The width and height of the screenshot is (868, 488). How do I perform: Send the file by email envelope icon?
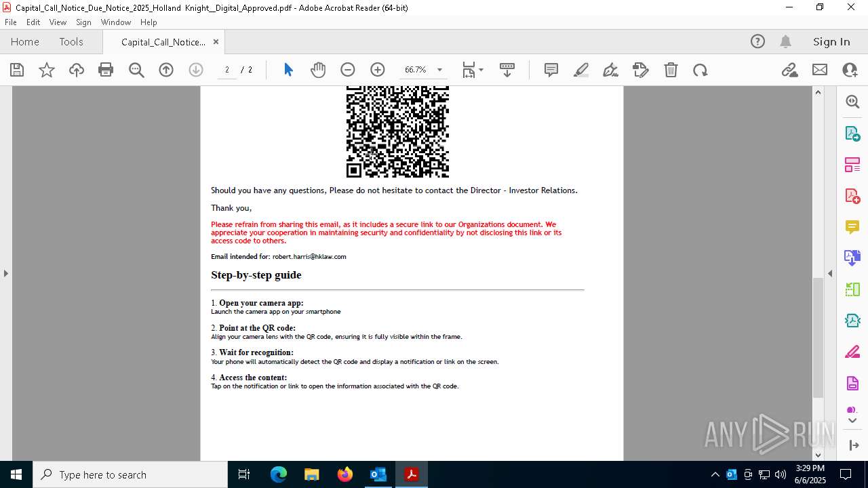click(x=820, y=70)
